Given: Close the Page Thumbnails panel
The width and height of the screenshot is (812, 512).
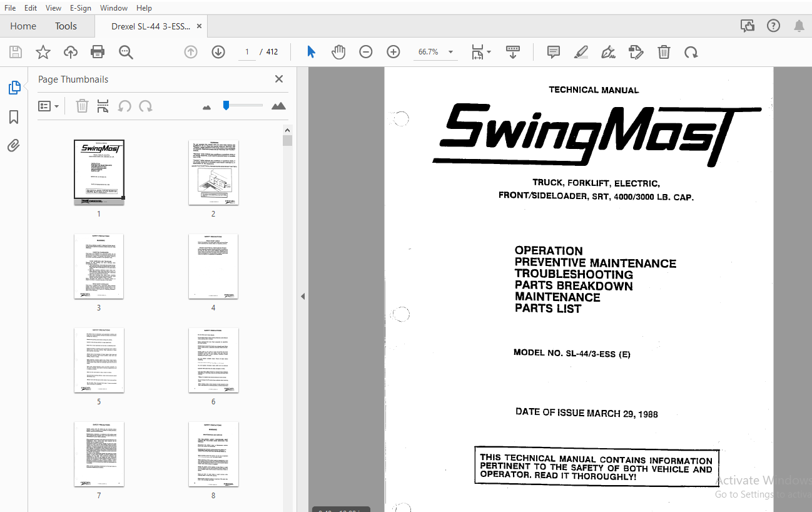Looking at the screenshot, I should [x=279, y=79].
